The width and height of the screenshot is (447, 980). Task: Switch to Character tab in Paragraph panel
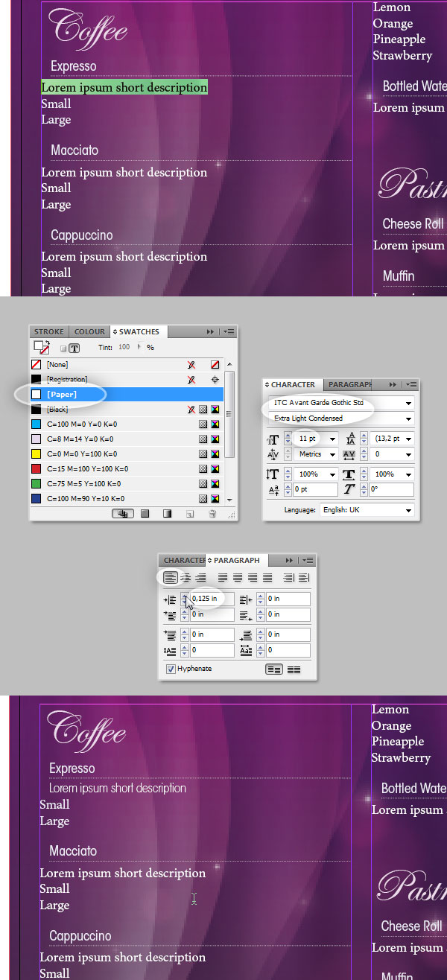pos(184,560)
